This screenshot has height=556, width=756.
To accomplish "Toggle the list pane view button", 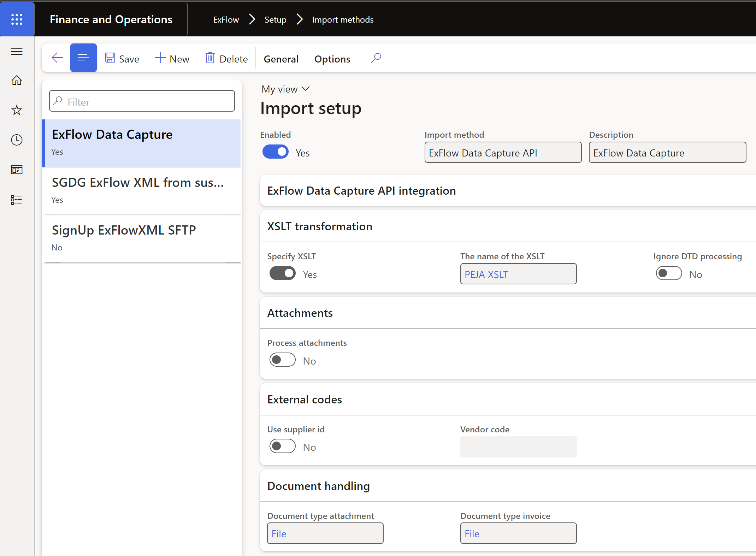I will point(83,58).
